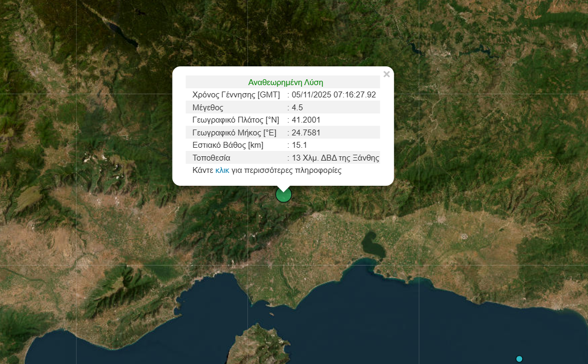Click the 'Αναθεωρημένη Λύση' popup heading

285,82
